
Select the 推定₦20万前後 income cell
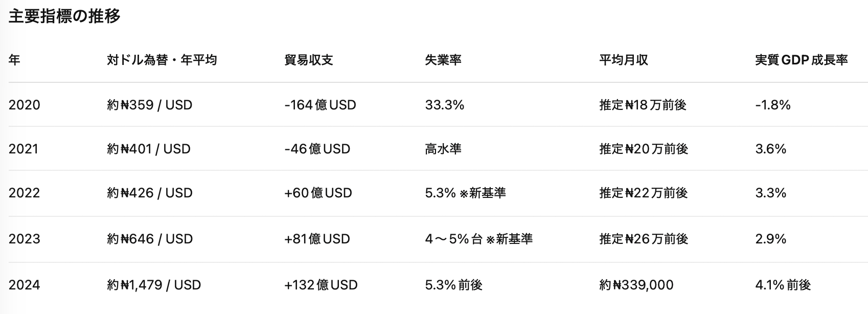643,149
